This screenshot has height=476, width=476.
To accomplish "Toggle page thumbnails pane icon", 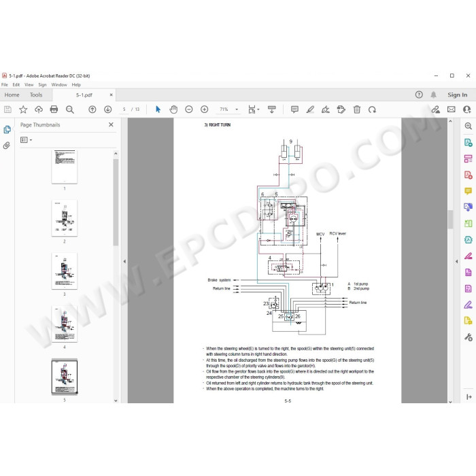I will click(x=7, y=130).
